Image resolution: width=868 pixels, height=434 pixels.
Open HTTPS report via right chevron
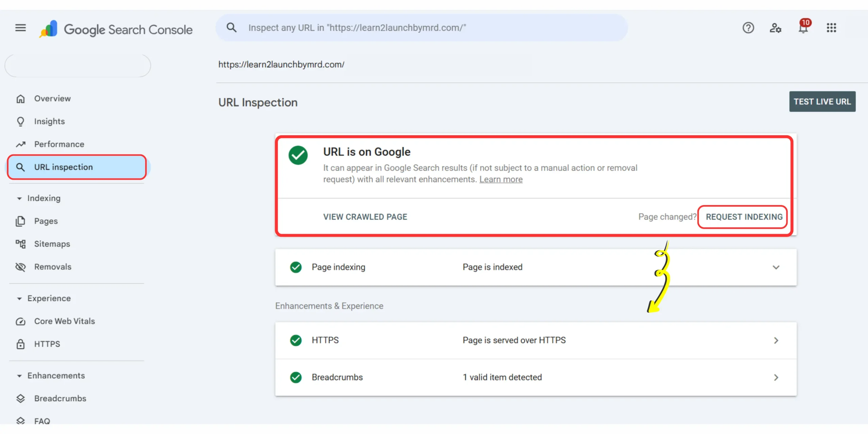(x=776, y=340)
